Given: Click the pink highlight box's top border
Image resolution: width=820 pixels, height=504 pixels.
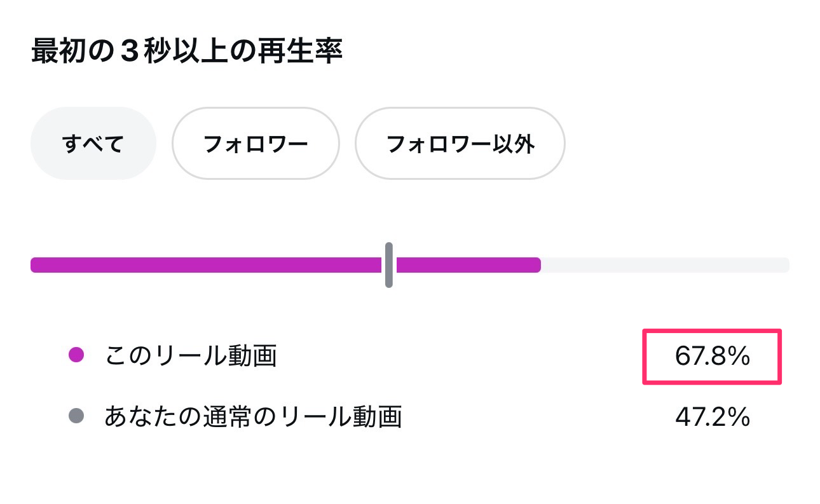Looking at the screenshot, I should point(712,331).
